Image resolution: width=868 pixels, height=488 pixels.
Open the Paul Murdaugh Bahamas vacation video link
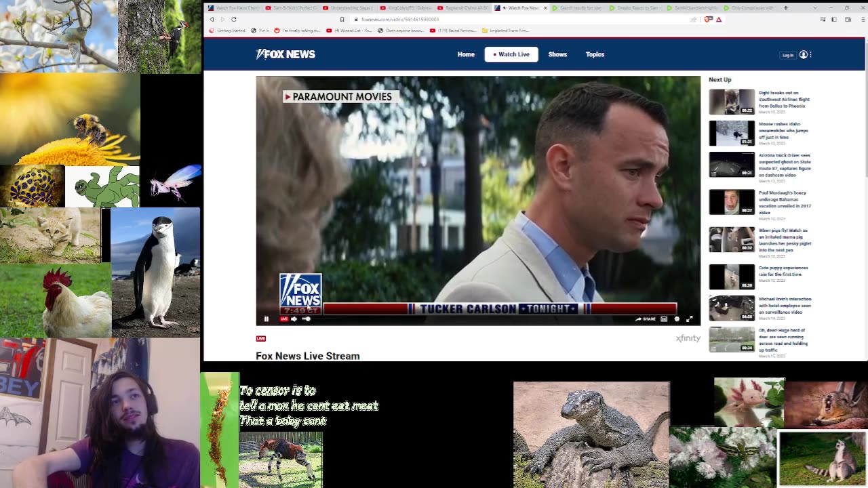(785, 203)
